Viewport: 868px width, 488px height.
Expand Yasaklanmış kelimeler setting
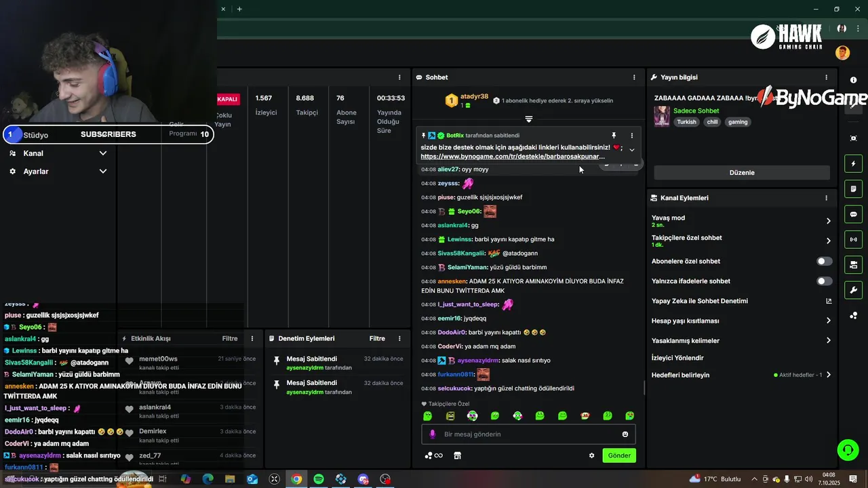pyautogui.click(x=828, y=340)
